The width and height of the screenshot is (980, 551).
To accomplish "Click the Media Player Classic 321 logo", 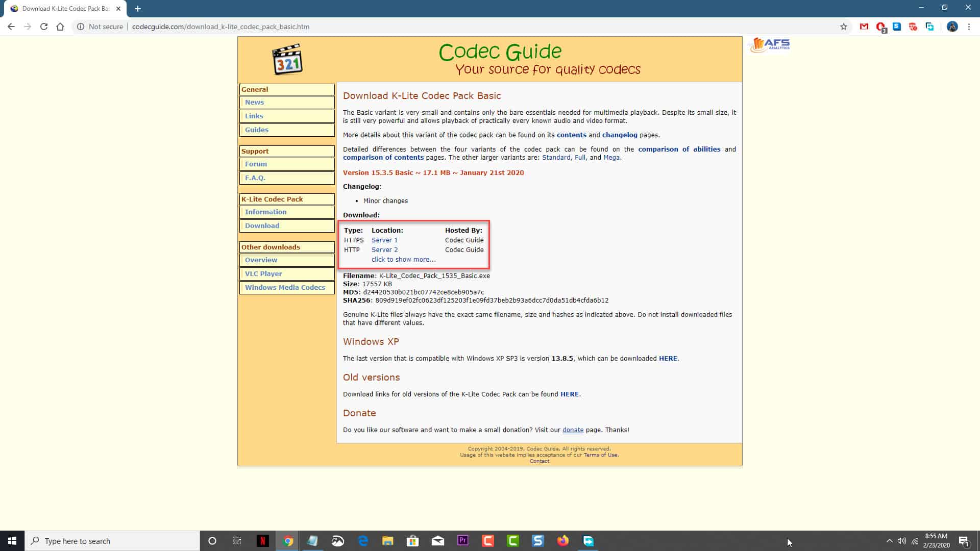I will point(287,59).
